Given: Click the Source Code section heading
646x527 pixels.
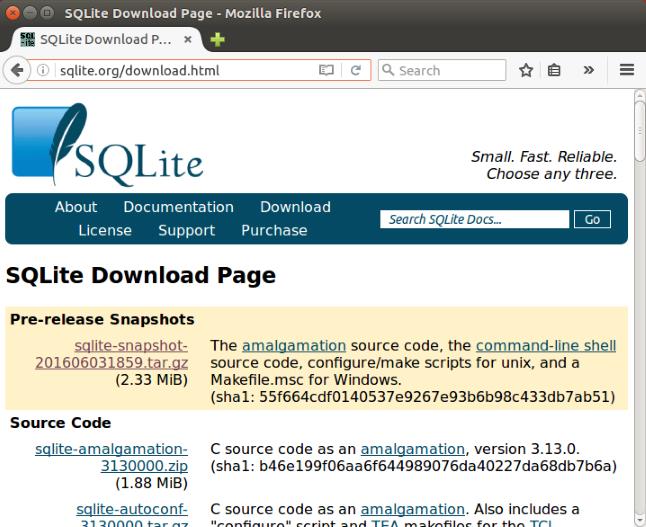Looking at the screenshot, I should [x=61, y=423].
